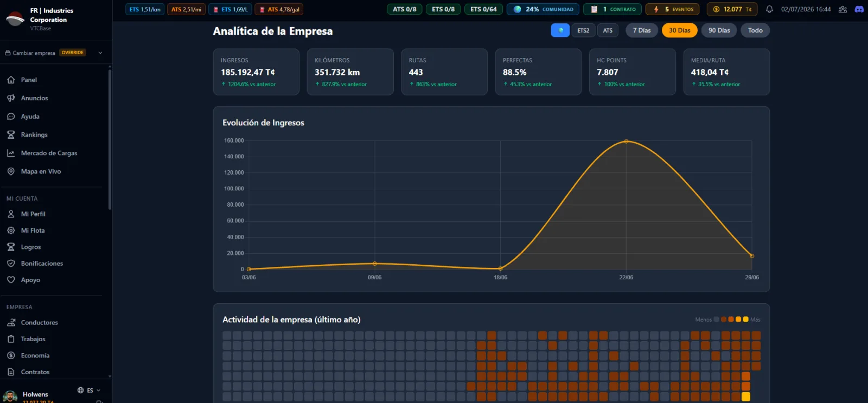
Task: Click the lightning bolt in 5 Eventos badge
Action: [656, 9]
